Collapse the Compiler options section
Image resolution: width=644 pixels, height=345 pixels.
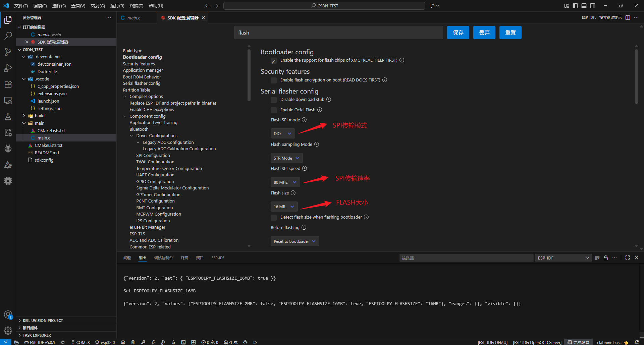coord(125,97)
